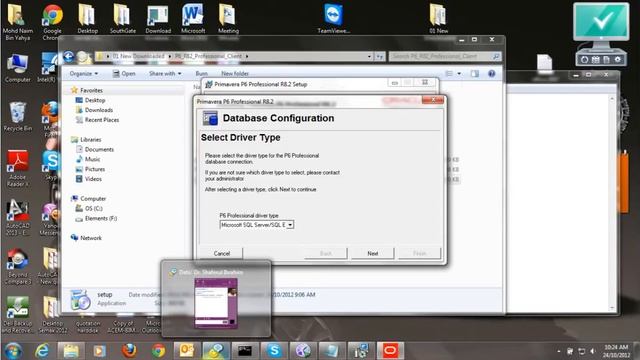The height and width of the screenshot is (360, 640).
Task: Show hidden system tray icons arrow
Action: tap(558, 351)
